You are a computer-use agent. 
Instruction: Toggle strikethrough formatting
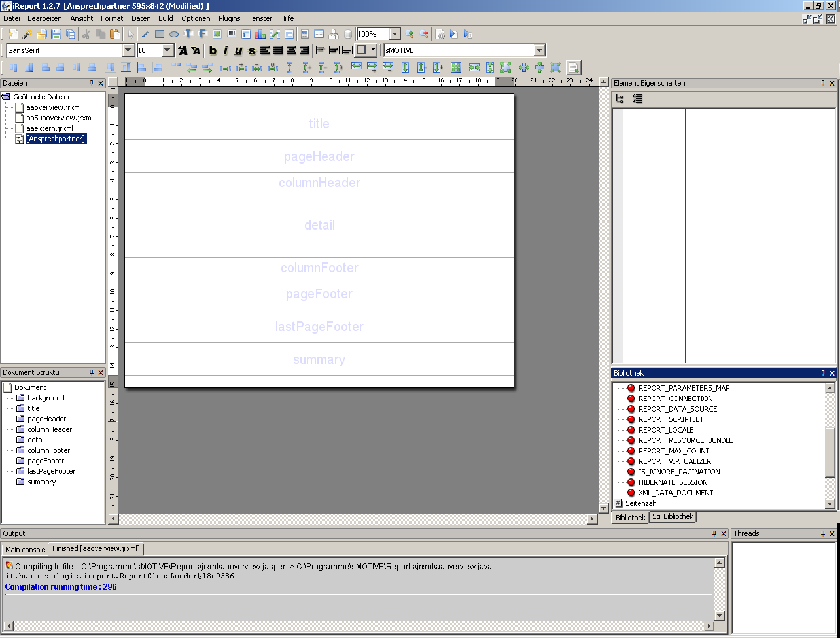point(252,50)
